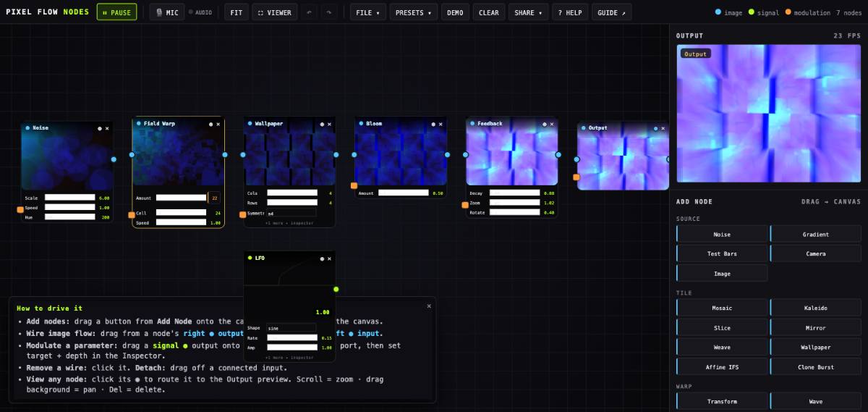Click the FIT toolbar button
Screen dimensions: 868x412
pyautogui.click(x=236, y=12)
